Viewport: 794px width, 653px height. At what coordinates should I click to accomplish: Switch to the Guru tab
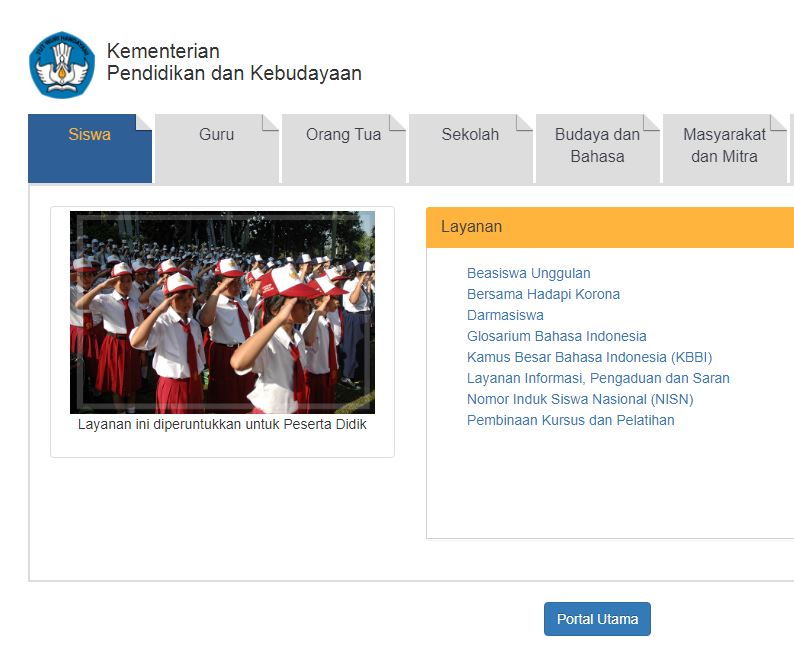(x=216, y=135)
